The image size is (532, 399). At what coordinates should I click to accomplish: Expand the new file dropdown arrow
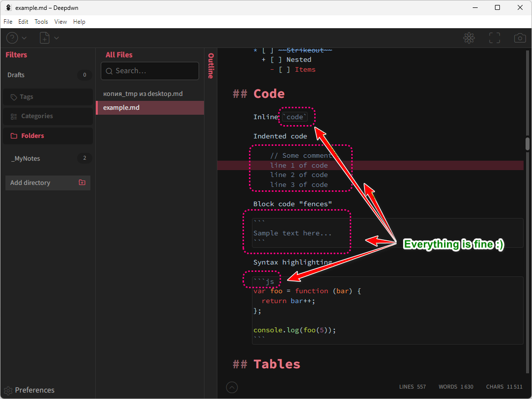pos(56,38)
